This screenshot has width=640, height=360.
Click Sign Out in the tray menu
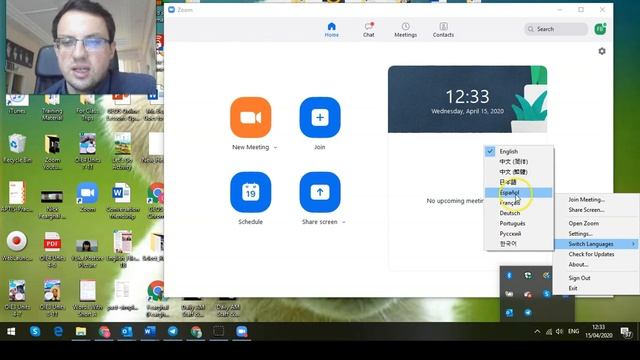(597, 278)
